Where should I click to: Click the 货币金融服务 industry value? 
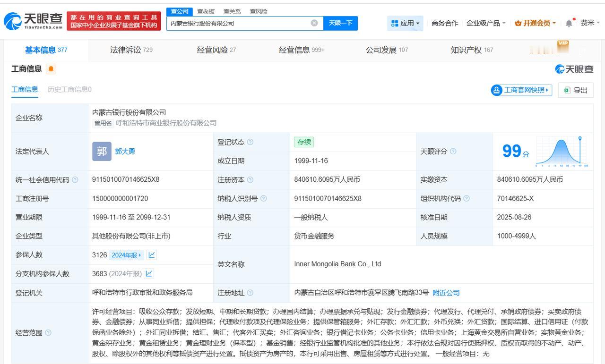click(x=314, y=236)
